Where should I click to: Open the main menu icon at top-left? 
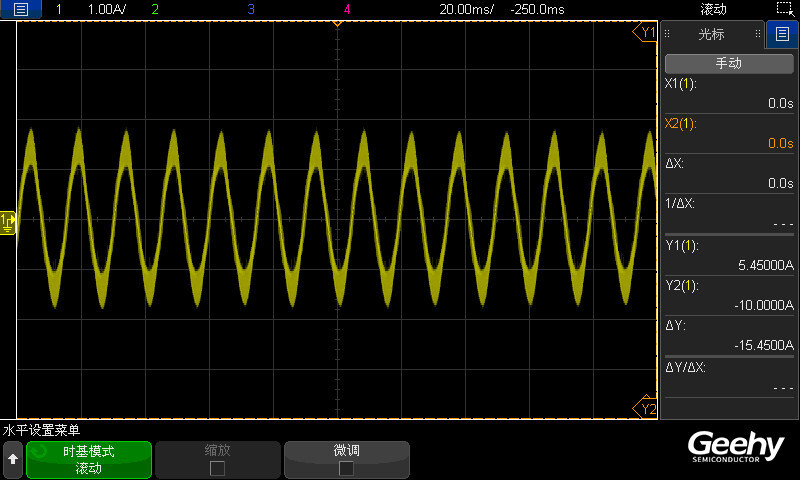tap(21, 9)
